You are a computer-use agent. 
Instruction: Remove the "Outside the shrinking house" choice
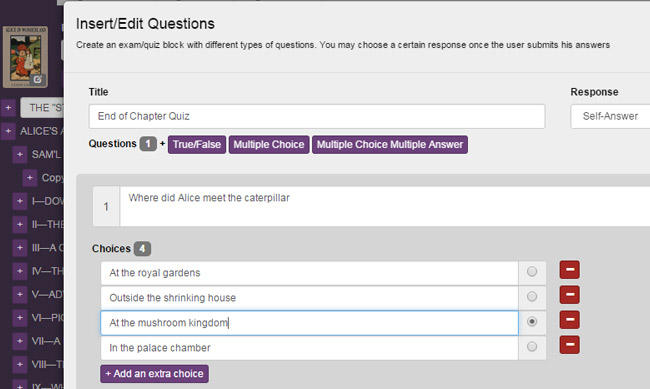click(x=570, y=295)
